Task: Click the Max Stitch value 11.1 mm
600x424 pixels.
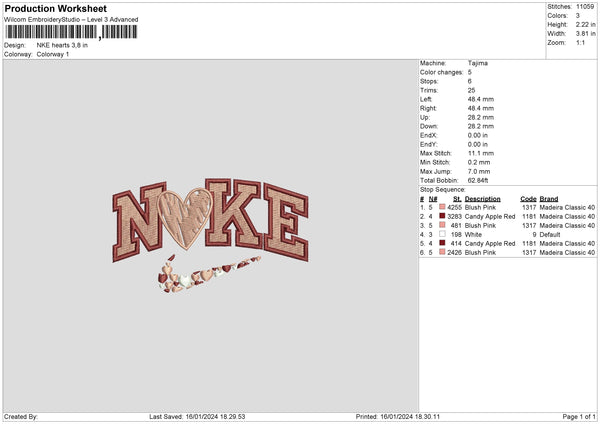Action: 481,153
